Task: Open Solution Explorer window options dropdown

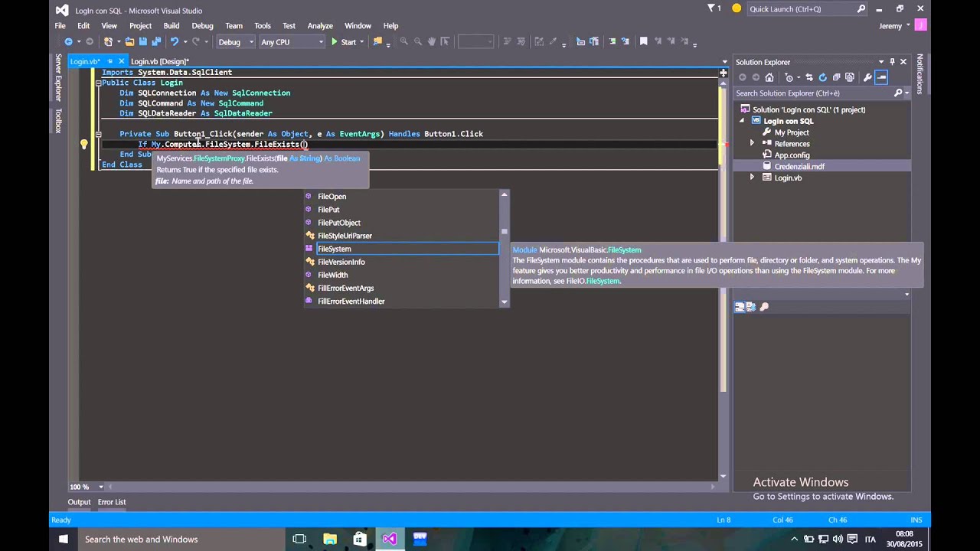Action: click(881, 62)
